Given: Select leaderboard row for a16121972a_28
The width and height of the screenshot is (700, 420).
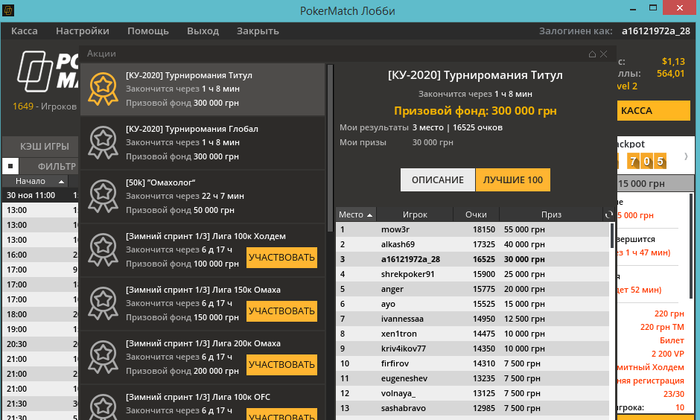Looking at the screenshot, I should [x=472, y=259].
